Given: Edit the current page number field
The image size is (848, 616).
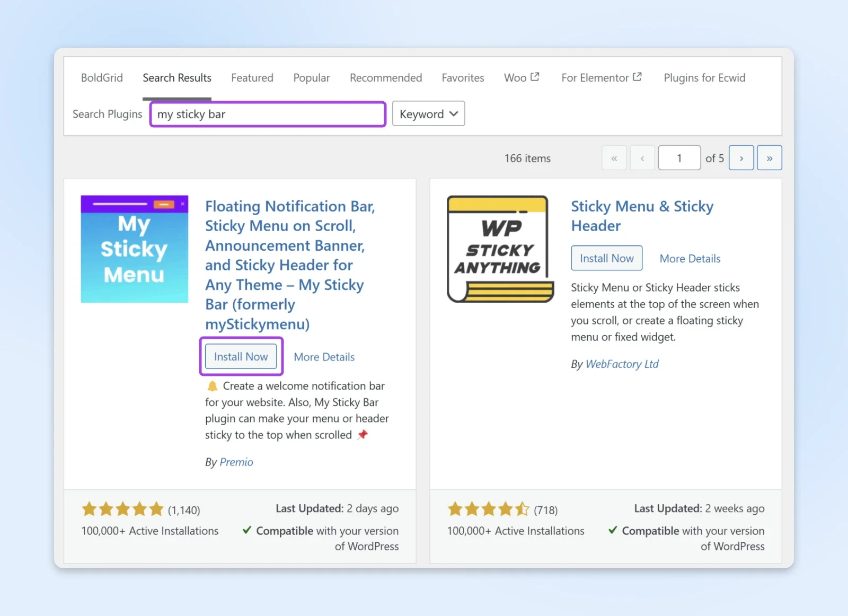Looking at the screenshot, I should (679, 158).
